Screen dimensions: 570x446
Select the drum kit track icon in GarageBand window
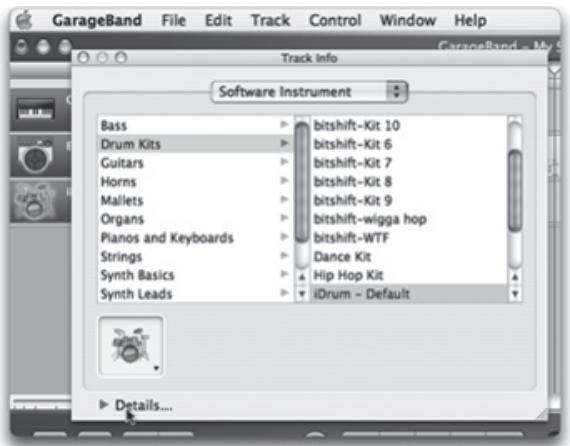pyautogui.click(x=35, y=202)
